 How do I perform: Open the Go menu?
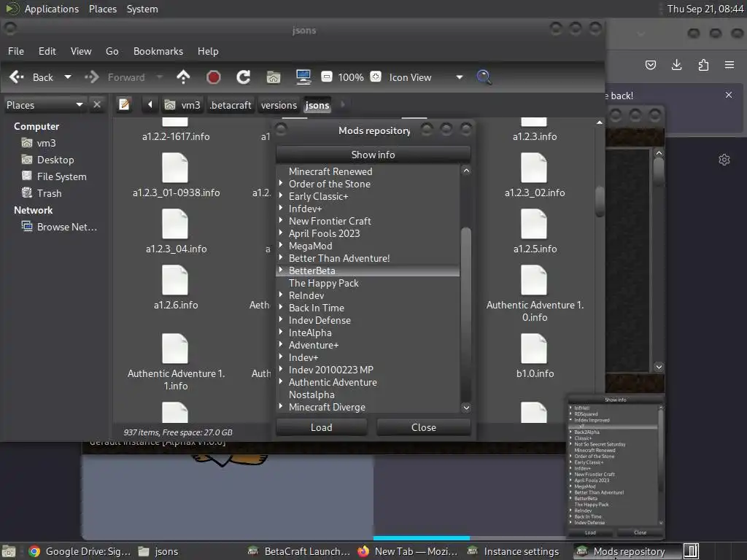(112, 51)
